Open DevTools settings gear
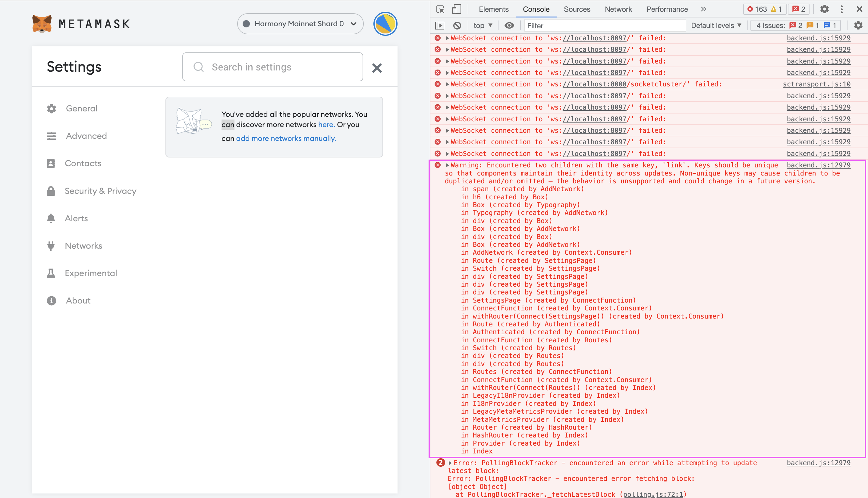 click(x=825, y=9)
